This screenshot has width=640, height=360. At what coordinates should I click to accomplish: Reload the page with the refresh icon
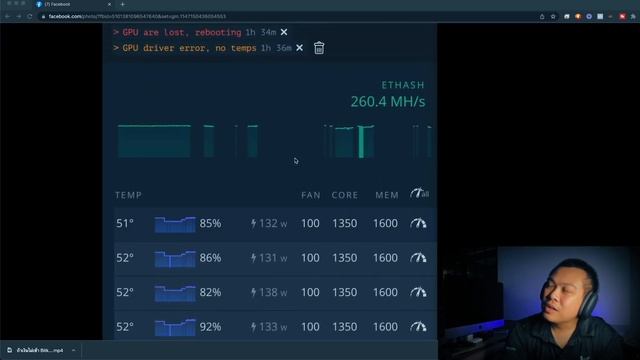point(30,16)
